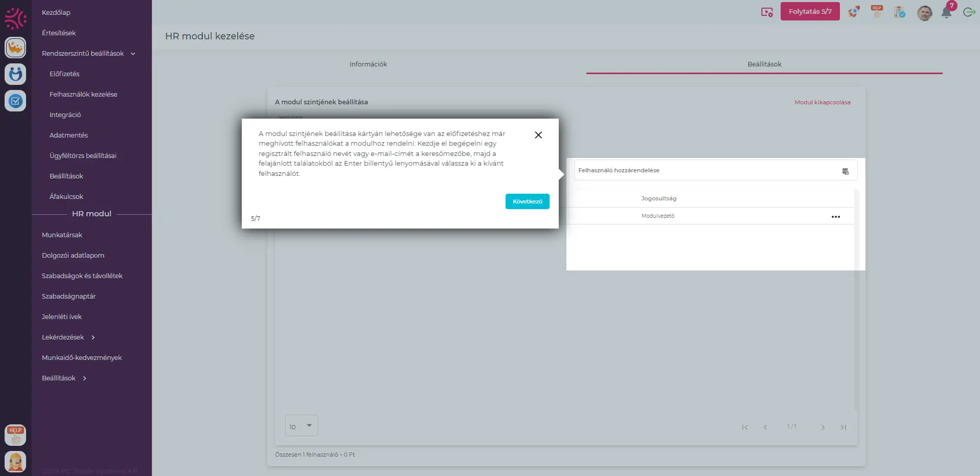Open the customer support agent icon
Viewport: 980px width, 476px height.
click(x=15, y=462)
